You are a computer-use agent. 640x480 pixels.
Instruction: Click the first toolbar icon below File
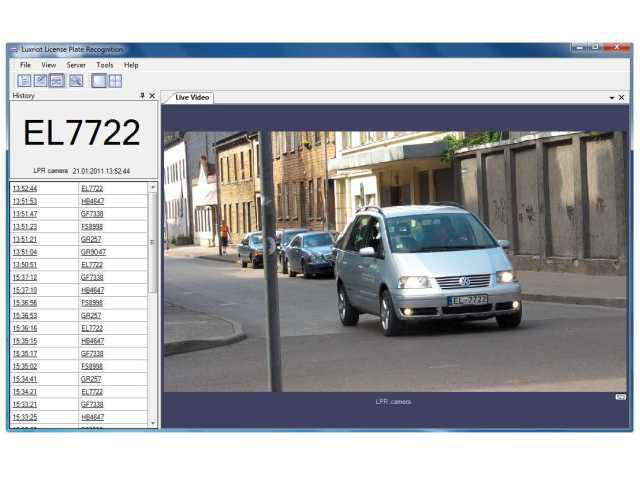23,81
